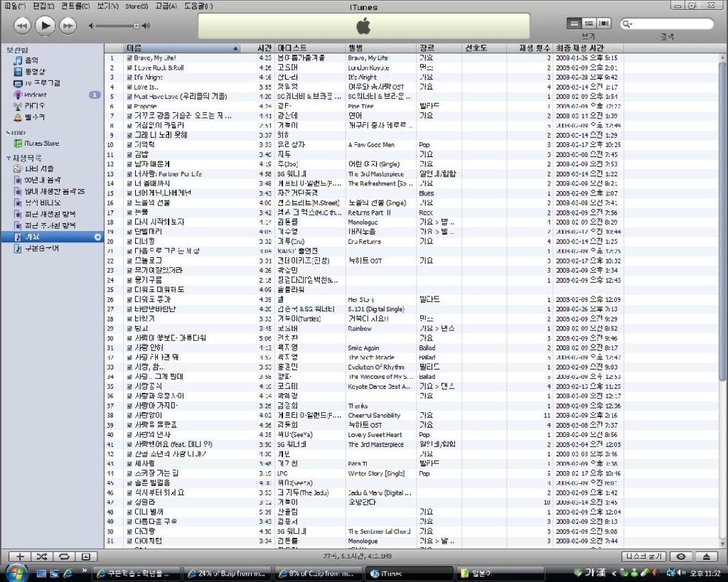
Task: Switch to Cover Flow view
Action: pos(604,23)
